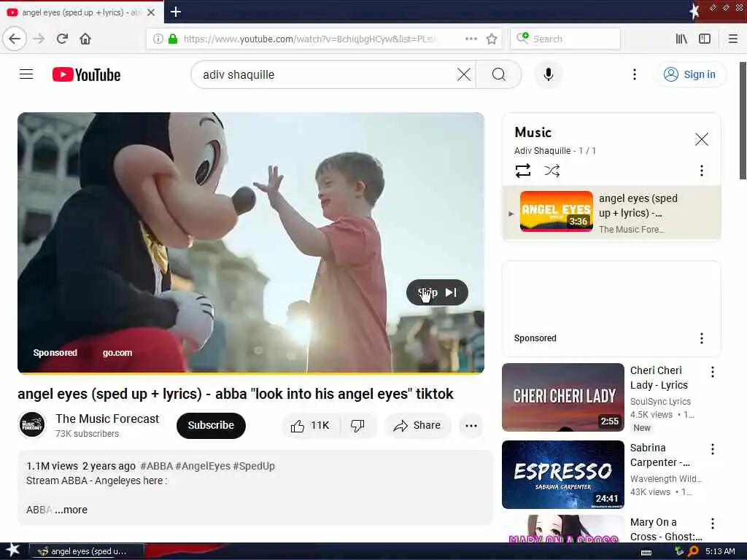Open the go.com sponsor link on video
Screen dimensions: 747x560
(117, 353)
